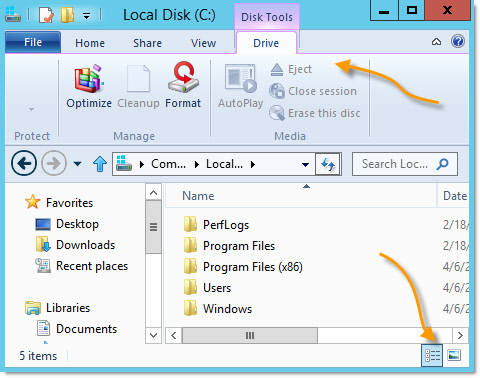The width and height of the screenshot is (480, 378).
Task: Select the PerfLogs folder
Action: click(216, 225)
